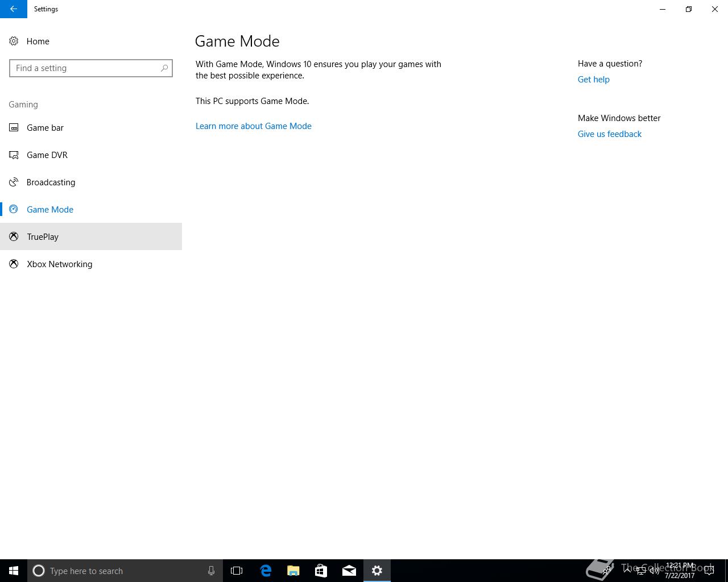This screenshot has height=582, width=728.
Task: Show hidden system tray icons
Action: tap(627, 571)
